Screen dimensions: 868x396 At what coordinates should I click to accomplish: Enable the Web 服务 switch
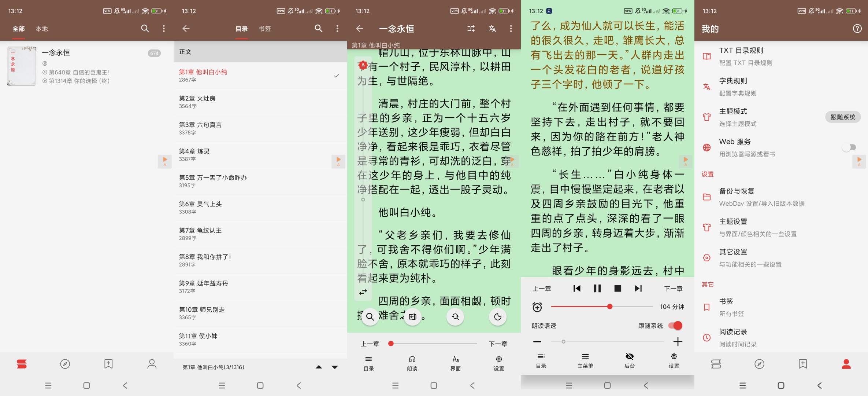point(849,147)
